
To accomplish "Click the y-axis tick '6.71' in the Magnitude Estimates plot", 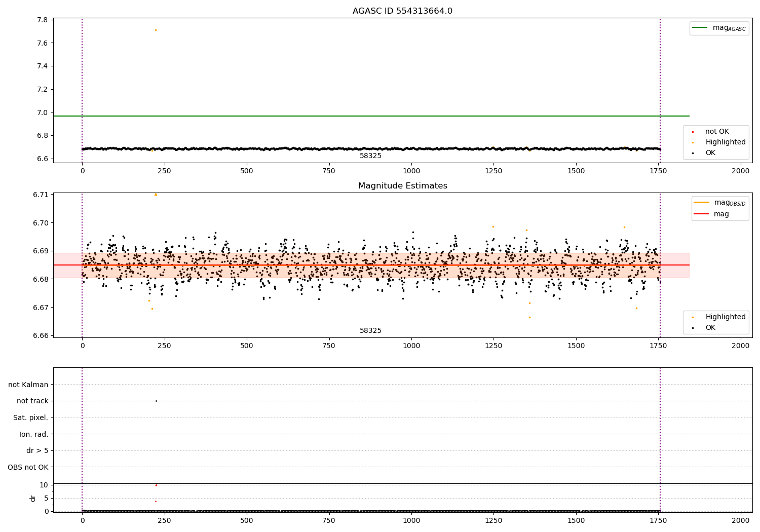I will [41, 195].
